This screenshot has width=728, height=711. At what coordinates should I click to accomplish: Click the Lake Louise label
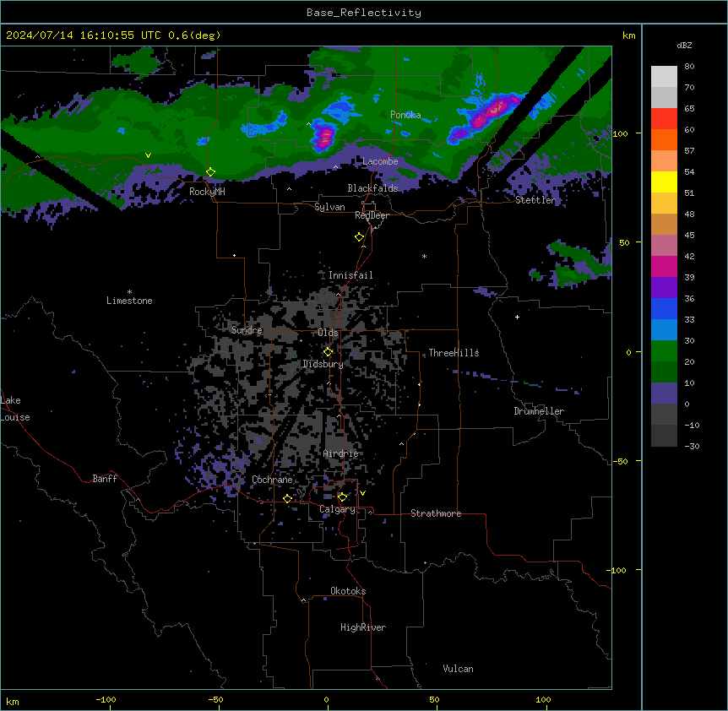coord(15,409)
